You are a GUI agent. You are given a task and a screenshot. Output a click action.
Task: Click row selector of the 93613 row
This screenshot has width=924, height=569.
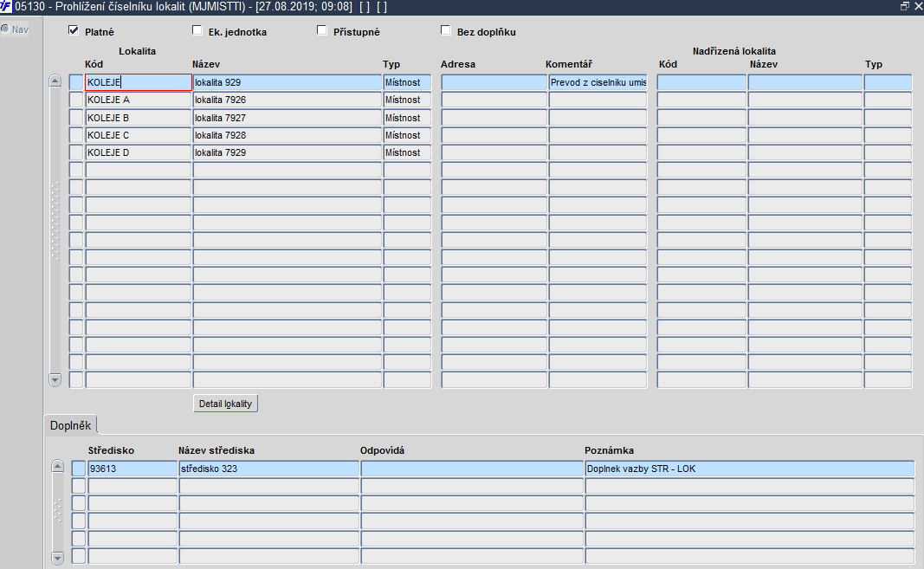tap(79, 469)
